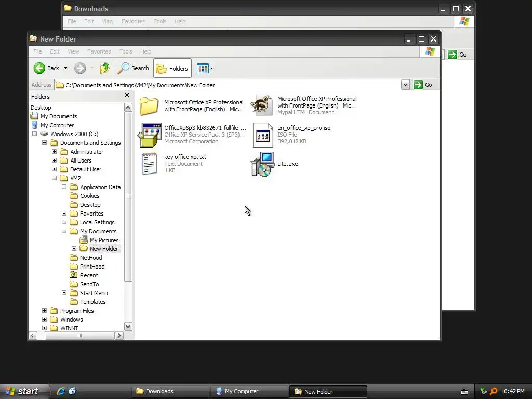
Task: Click the OfficeXpSp3-kb832671-fullfile file name
Action: click(205, 128)
